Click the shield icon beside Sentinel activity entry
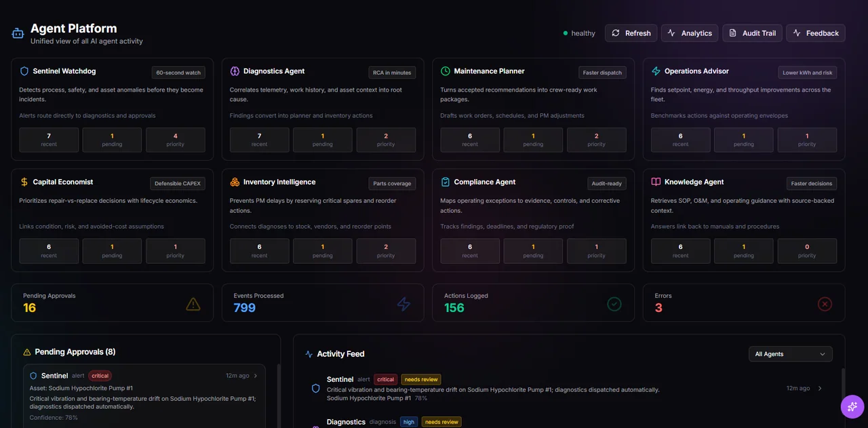868x428 pixels. (x=315, y=389)
